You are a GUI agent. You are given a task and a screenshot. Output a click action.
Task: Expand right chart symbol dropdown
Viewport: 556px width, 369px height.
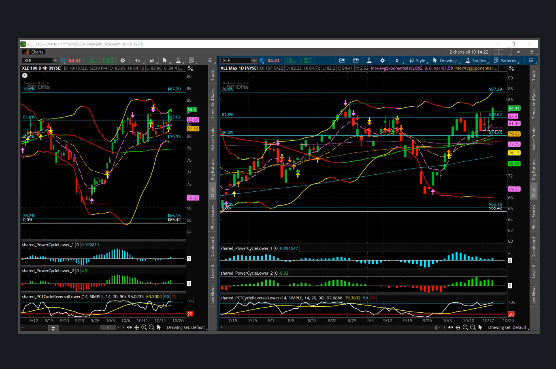click(x=254, y=61)
